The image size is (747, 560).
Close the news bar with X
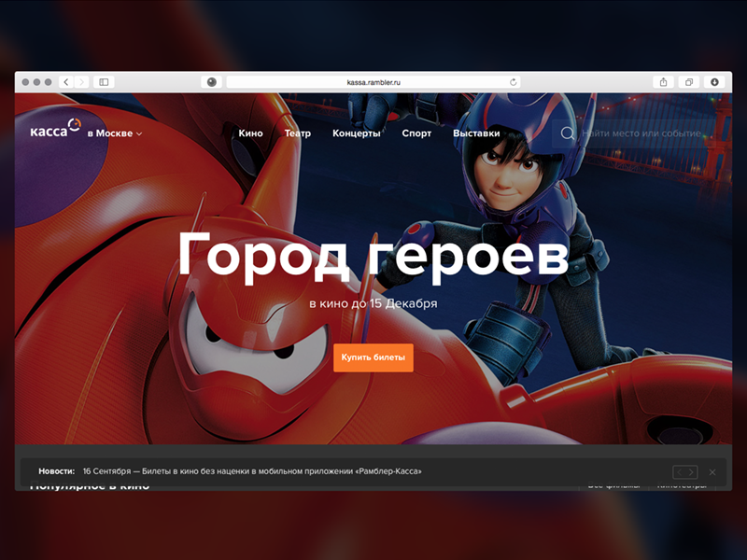(712, 472)
